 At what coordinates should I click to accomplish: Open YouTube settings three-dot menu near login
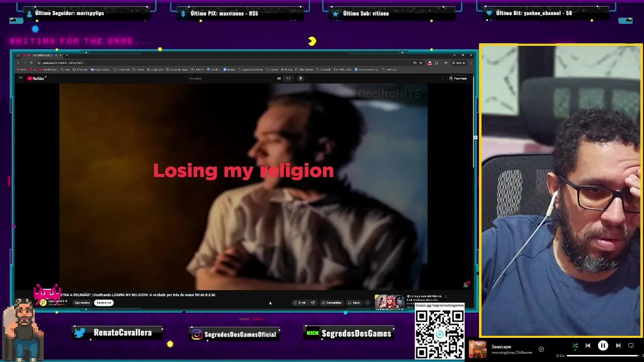click(442, 78)
